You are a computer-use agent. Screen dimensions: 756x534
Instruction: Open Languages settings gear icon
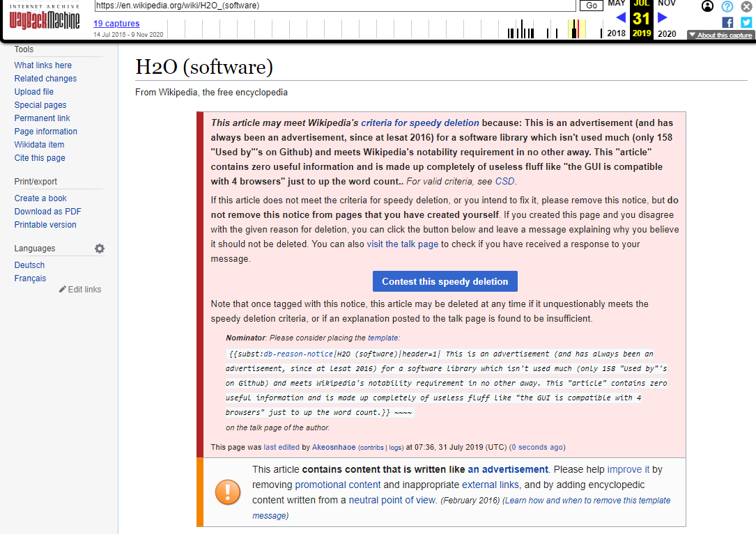(x=100, y=249)
